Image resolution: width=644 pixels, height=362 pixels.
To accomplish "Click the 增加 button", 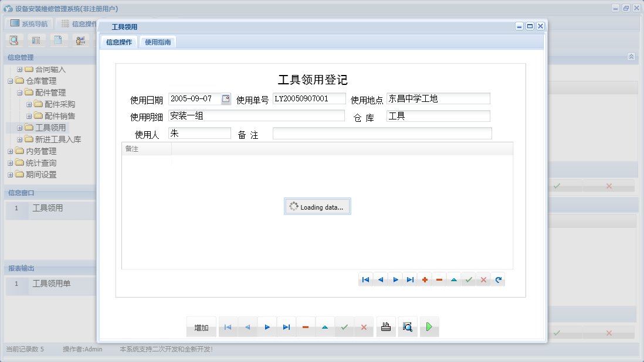I will pyautogui.click(x=201, y=327).
